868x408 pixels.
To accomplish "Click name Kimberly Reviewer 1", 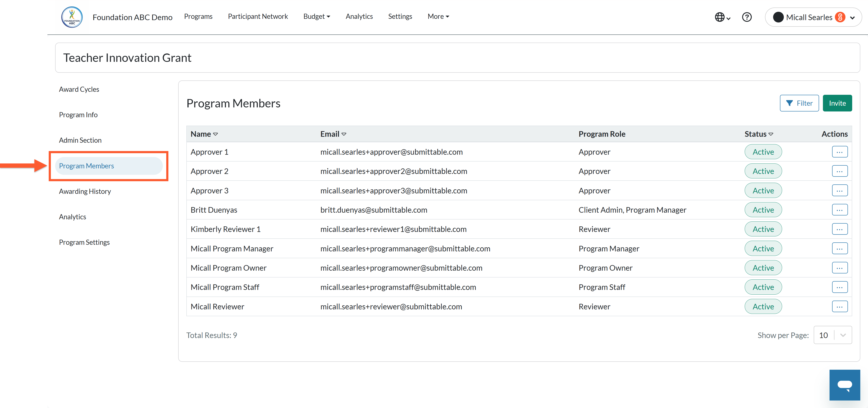I will coord(225,229).
